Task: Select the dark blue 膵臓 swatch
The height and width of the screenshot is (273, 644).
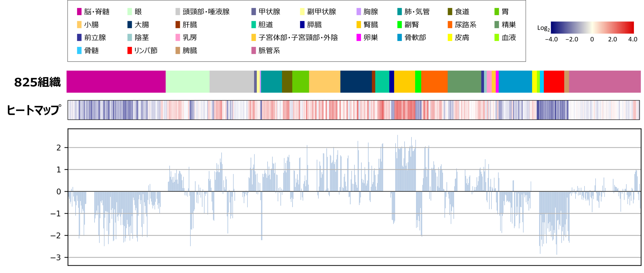Action: [302, 25]
